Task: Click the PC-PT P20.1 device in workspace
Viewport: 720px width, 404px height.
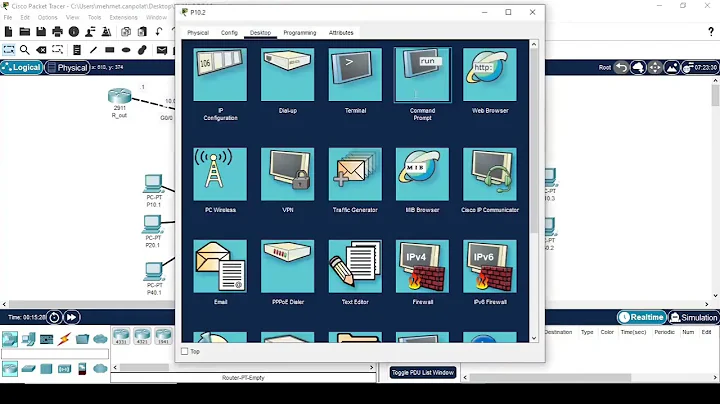Action: 152,224
